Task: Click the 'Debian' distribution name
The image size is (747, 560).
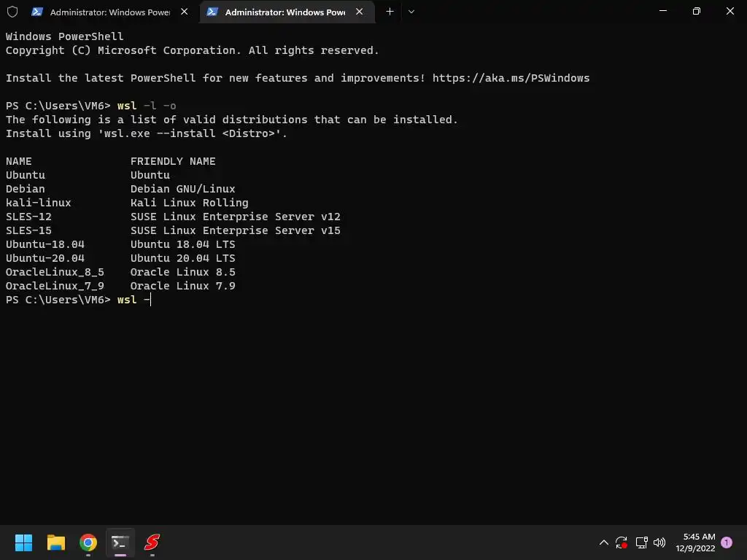Action: point(26,189)
